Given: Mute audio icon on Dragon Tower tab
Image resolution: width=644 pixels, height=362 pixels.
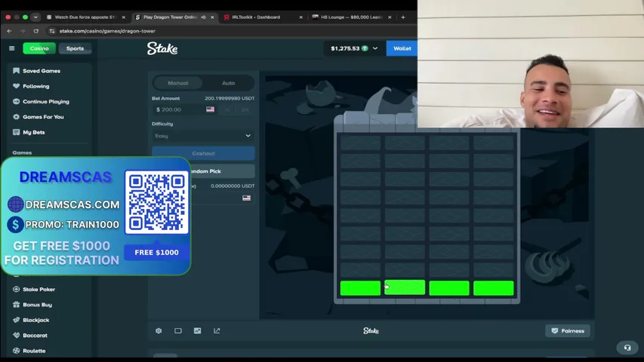Looking at the screenshot, I should 203,17.
